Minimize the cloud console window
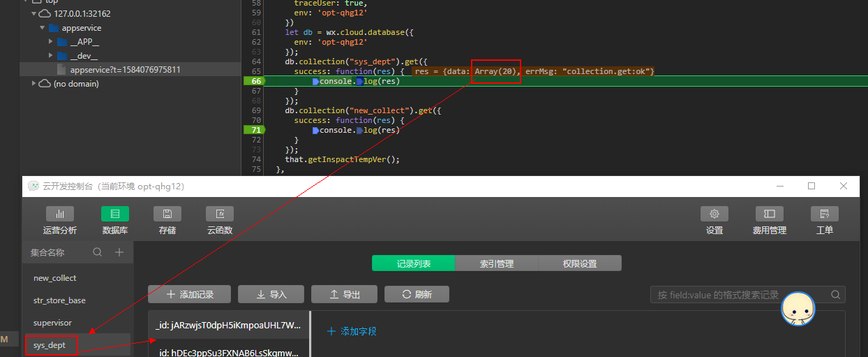This screenshot has height=357, width=868. (779, 186)
